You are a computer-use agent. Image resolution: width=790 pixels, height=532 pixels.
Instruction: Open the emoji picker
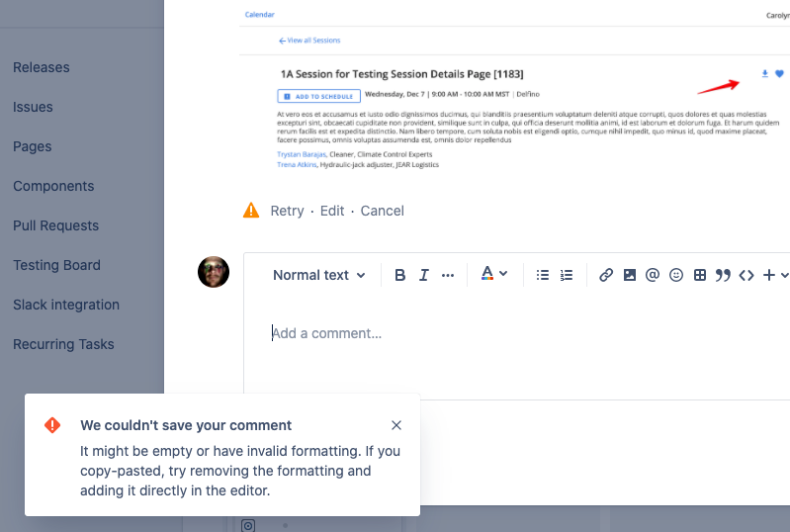[676, 275]
